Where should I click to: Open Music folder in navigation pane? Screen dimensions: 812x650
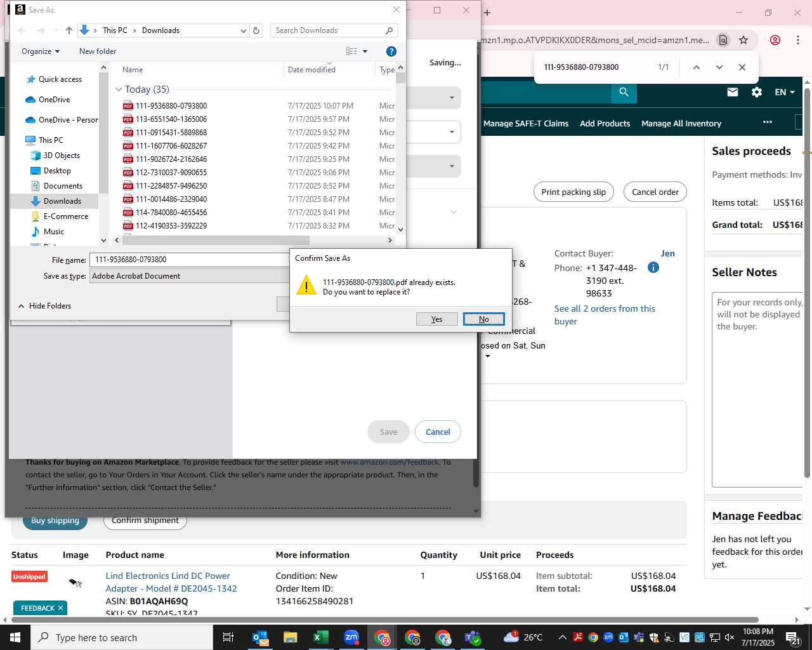[53, 232]
